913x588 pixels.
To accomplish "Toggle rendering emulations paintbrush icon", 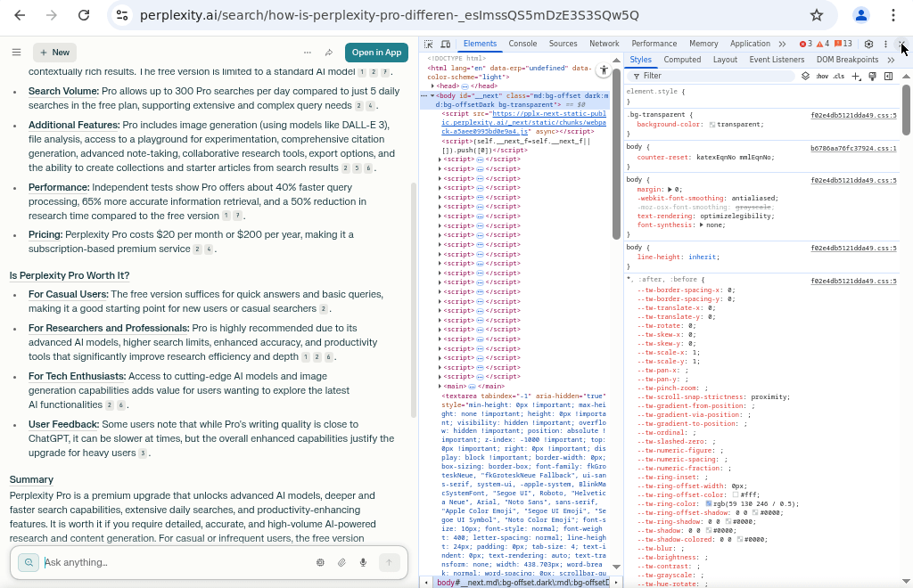I will pyautogui.click(x=872, y=77).
